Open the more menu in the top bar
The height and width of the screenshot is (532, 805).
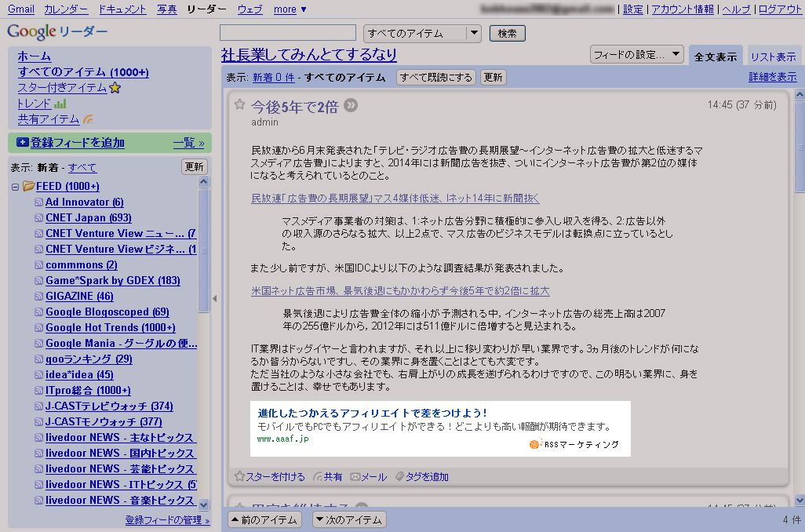[x=290, y=9]
